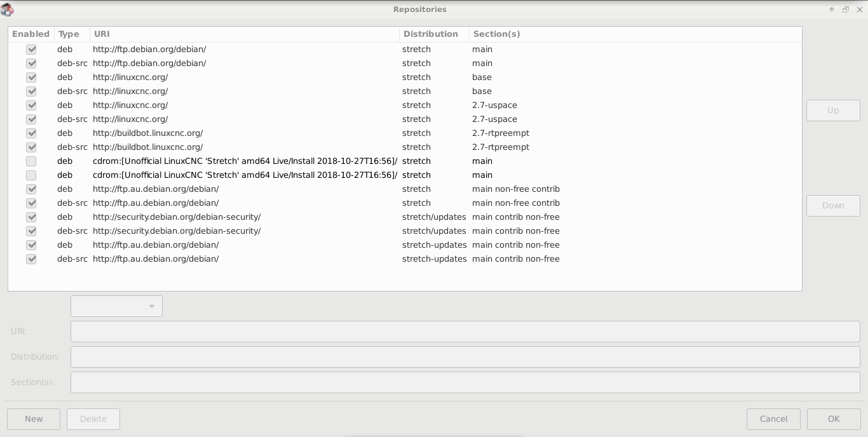Toggle checkbox for deb-src ftp.au.debian.org stretch

click(31, 203)
